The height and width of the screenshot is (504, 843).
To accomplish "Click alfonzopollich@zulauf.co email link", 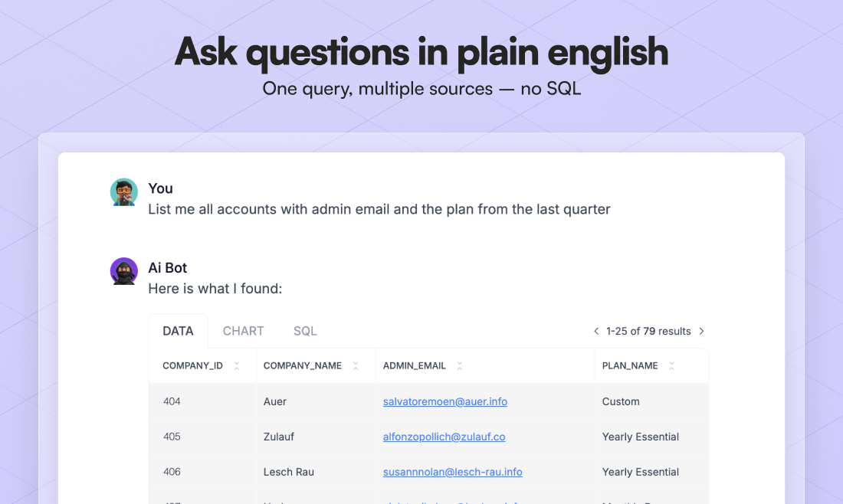I will click(444, 437).
